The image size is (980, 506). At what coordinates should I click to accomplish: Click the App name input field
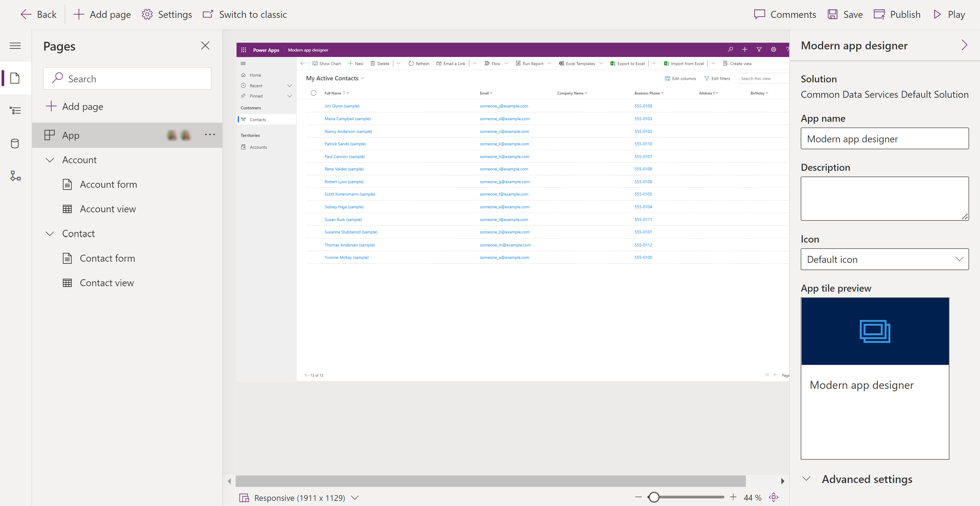pos(885,138)
